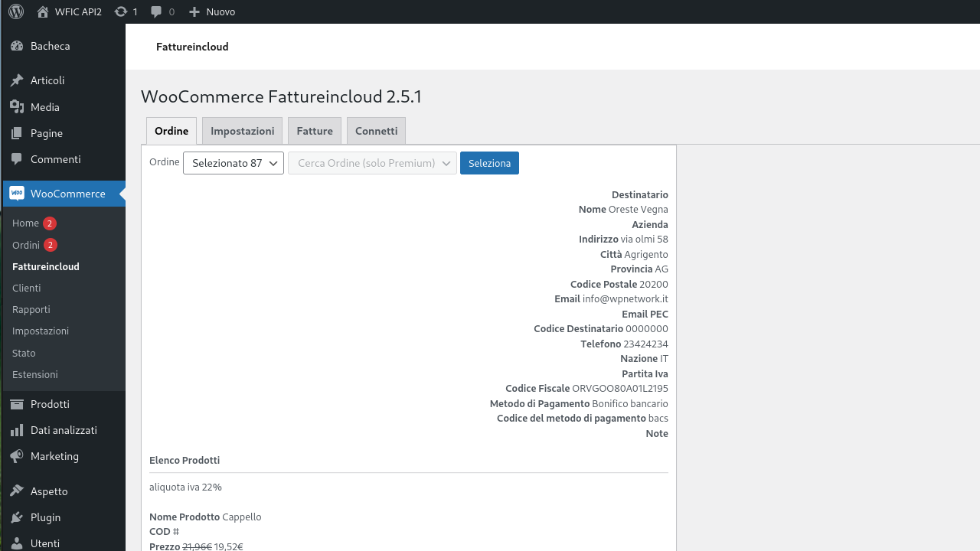
Task: Click the Plugin plug icon
Action: tap(17, 517)
